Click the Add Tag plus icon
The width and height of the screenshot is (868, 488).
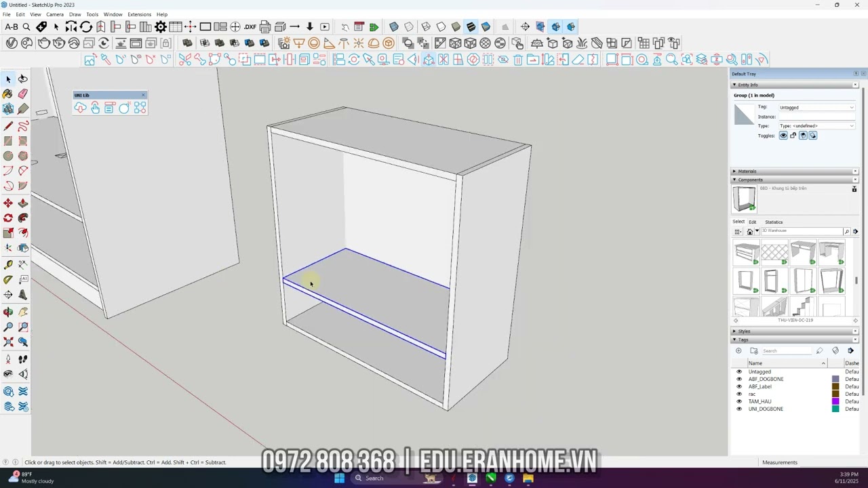point(738,350)
